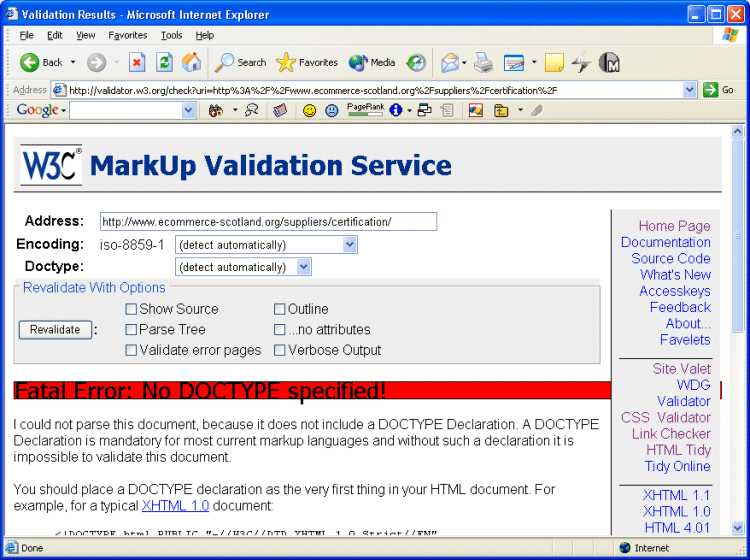Click the Back arrow icon
This screenshot has height=560, width=750.
tap(30, 63)
